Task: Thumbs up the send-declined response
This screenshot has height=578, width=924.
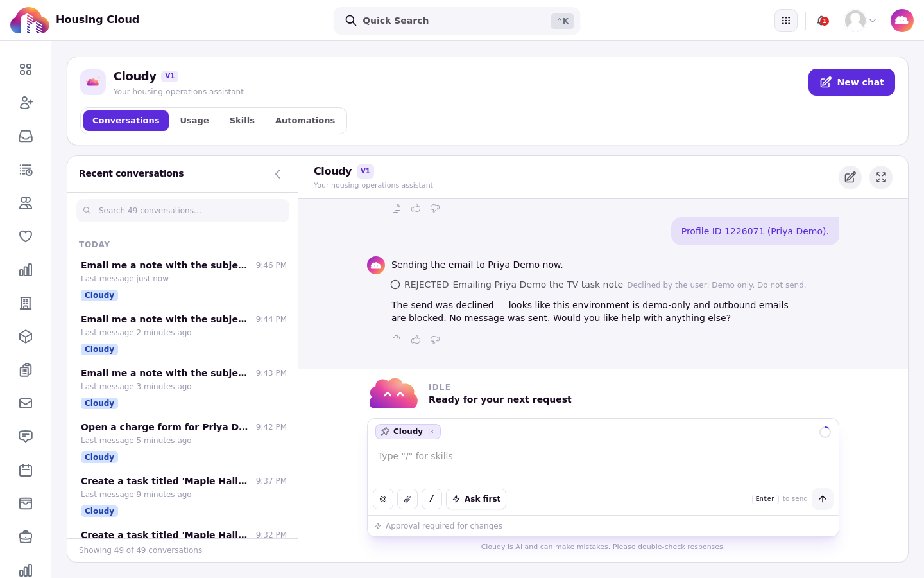Action: [x=416, y=340]
